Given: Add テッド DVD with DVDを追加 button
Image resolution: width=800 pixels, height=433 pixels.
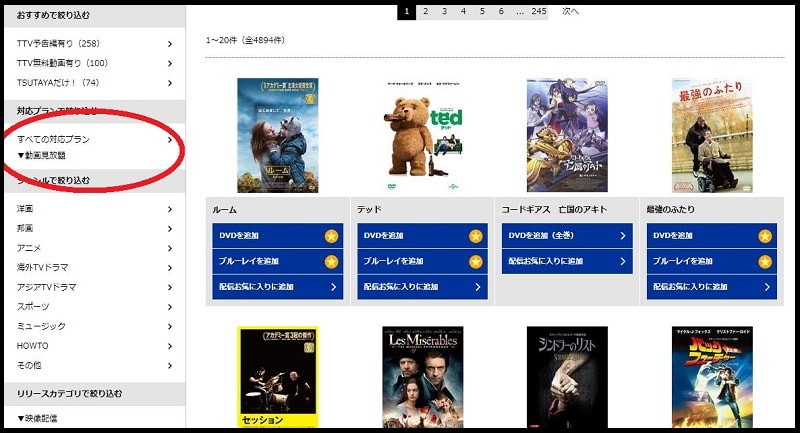Looking at the screenshot, I should tap(422, 236).
